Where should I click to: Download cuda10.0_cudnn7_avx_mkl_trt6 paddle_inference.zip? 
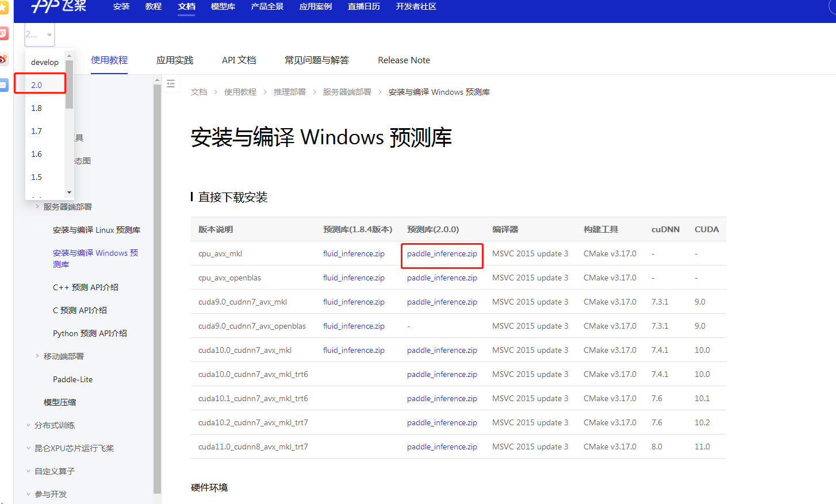(x=442, y=374)
